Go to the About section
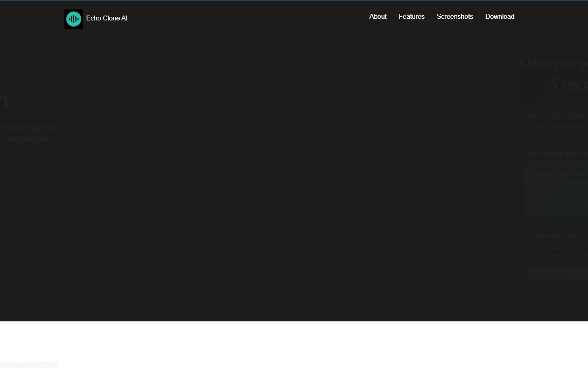Viewport: 588px width, 368px height. [378, 17]
